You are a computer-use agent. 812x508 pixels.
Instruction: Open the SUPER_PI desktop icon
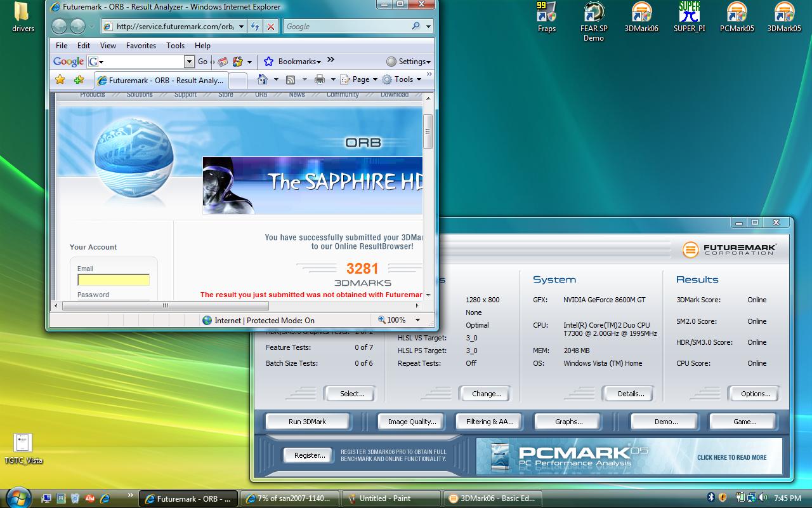pyautogui.click(x=689, y=17)
